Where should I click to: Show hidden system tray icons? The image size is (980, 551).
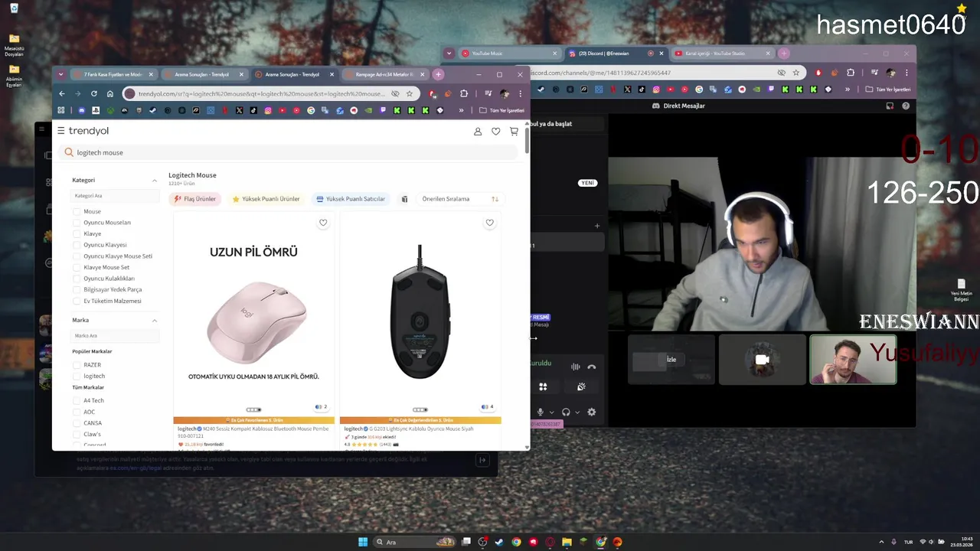[881, 542]
